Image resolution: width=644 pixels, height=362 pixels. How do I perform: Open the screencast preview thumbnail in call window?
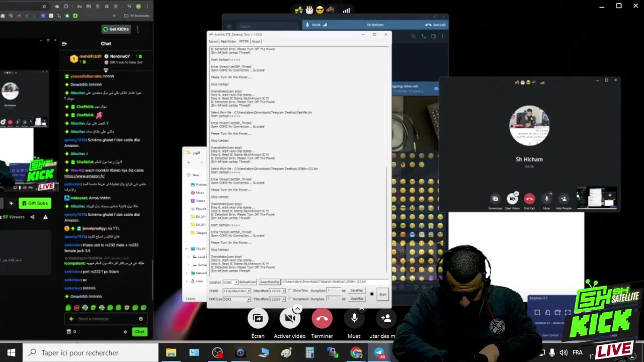[x=597, y=198]
